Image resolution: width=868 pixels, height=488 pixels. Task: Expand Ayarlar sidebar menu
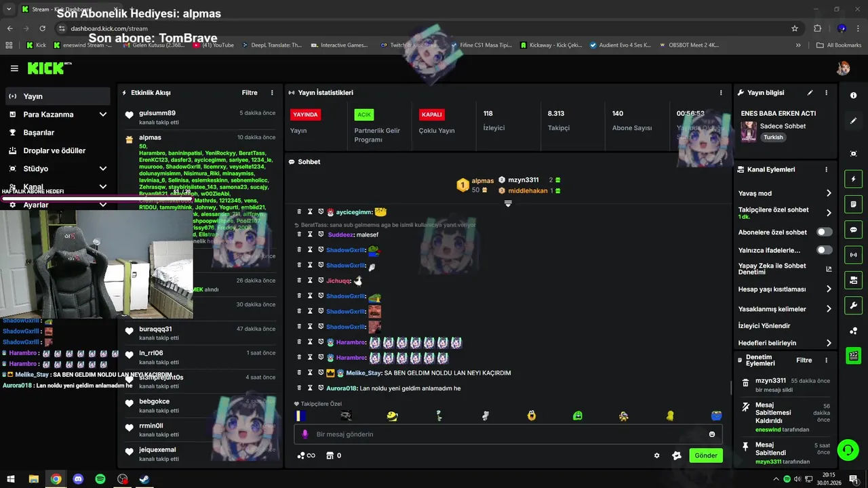point(103,205)
